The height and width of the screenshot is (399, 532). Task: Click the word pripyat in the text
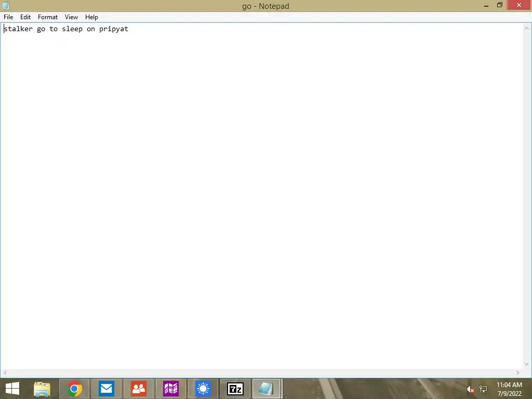[x=114, y=29]
